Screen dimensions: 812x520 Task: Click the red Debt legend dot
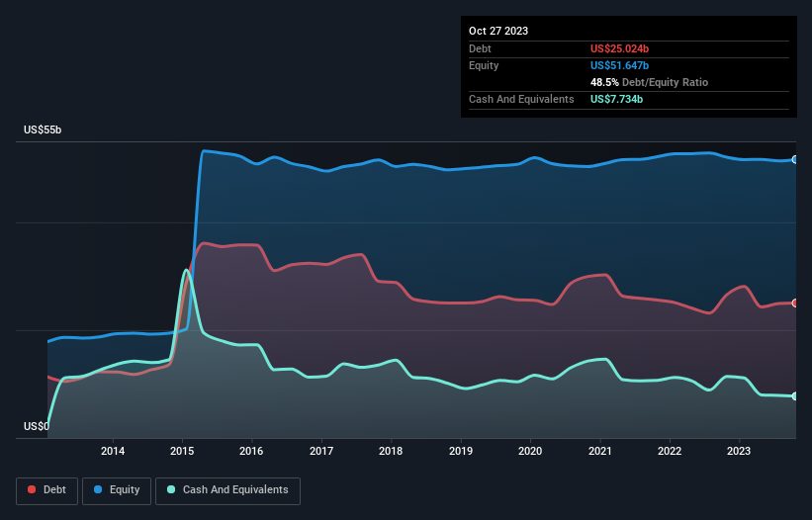point(32,489)
